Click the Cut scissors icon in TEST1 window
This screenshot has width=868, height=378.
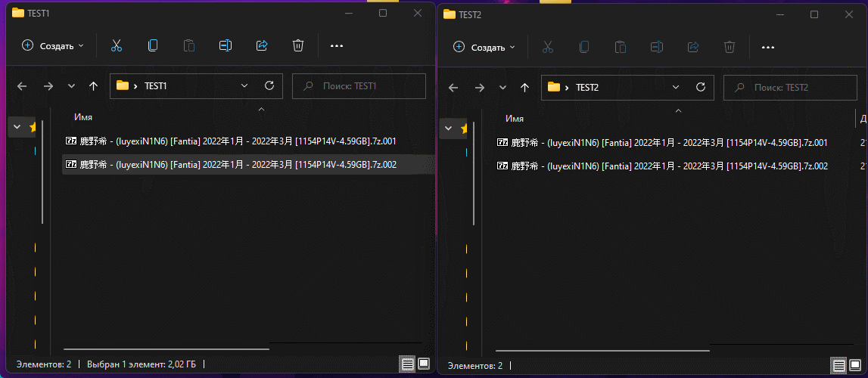tap(117, 46)
